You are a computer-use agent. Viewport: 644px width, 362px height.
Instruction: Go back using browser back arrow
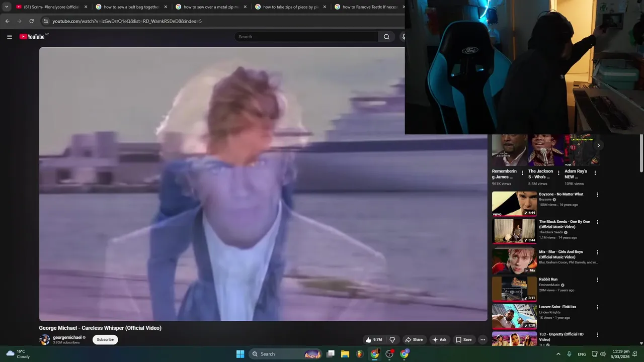pyautogui.click(x=7, y=21)
